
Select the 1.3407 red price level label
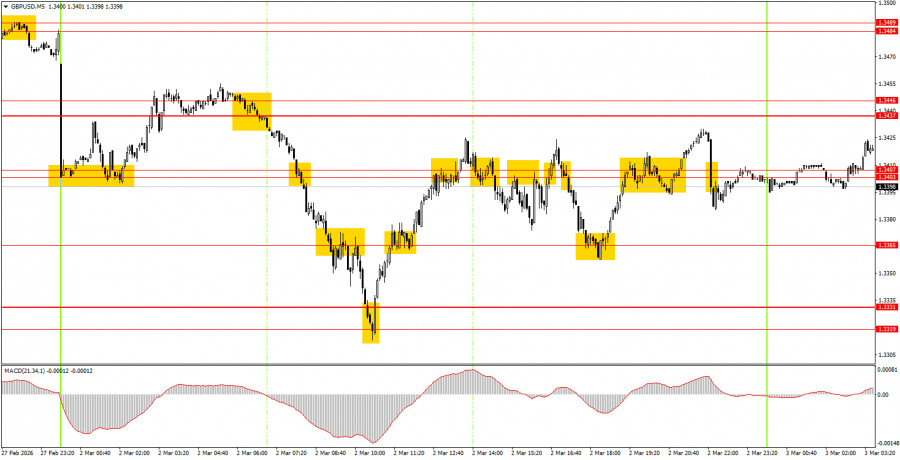point(885,170)
